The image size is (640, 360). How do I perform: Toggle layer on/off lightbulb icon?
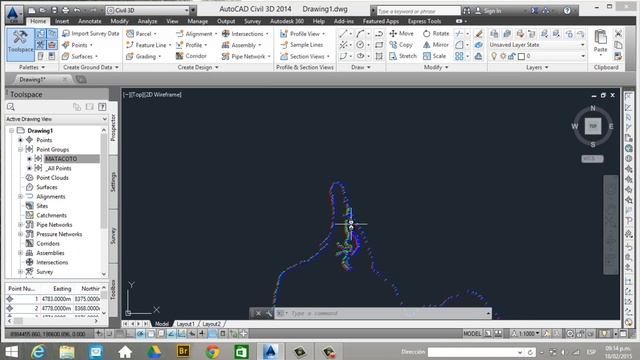point(494,56)
